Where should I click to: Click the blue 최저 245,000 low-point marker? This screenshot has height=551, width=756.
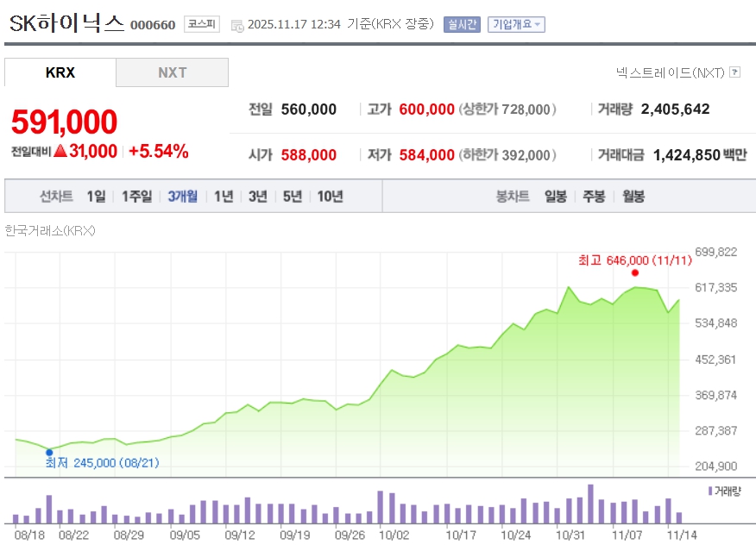coord(49,452)
